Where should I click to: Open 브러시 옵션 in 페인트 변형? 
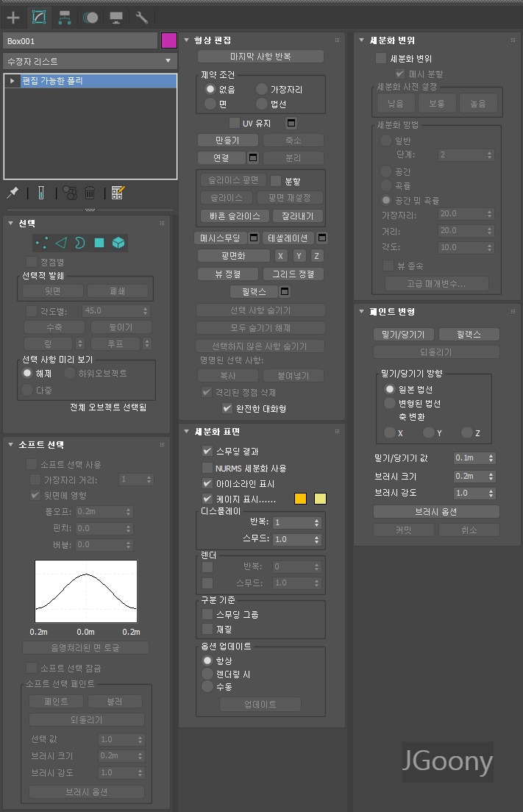click(x=436, y=512)
